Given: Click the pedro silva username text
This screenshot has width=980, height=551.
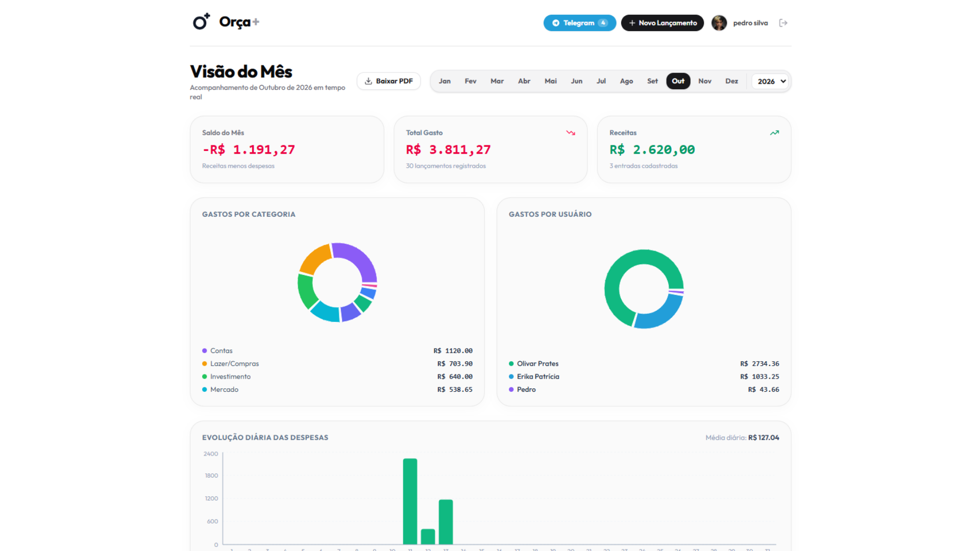Looking at the screenshot, I should (x=750, y=23).
